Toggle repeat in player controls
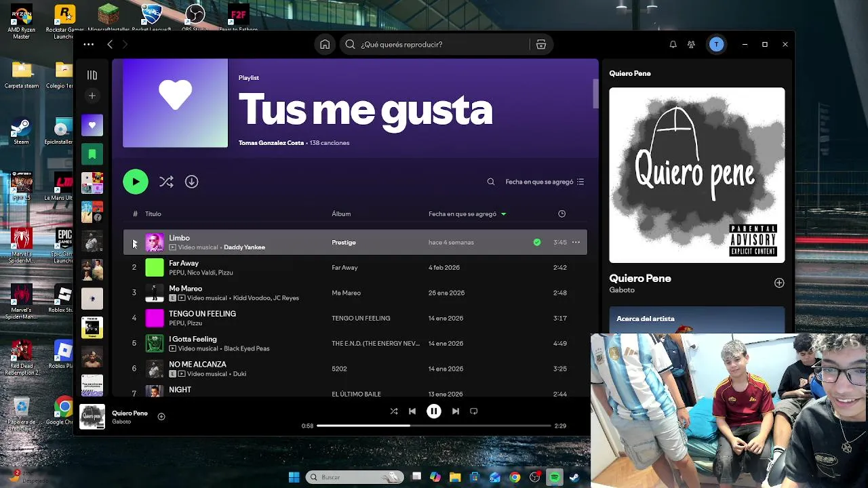 [x=474, y=411]
